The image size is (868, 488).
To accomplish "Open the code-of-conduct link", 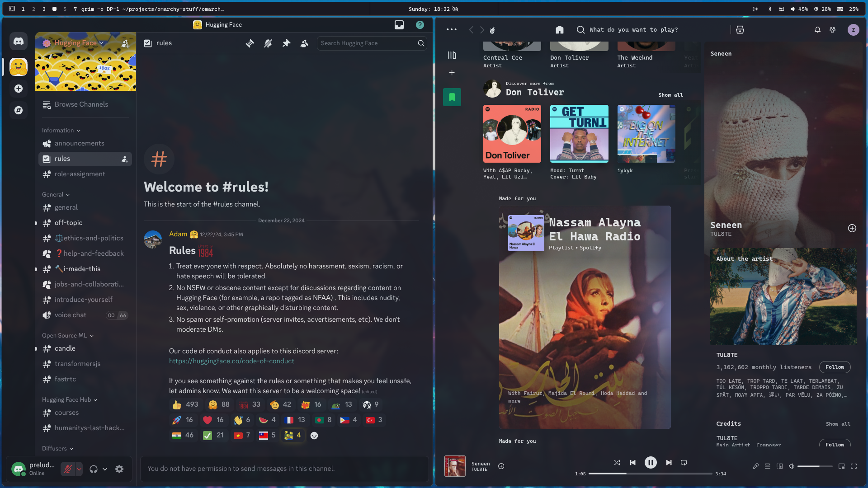I will (231, 361).
